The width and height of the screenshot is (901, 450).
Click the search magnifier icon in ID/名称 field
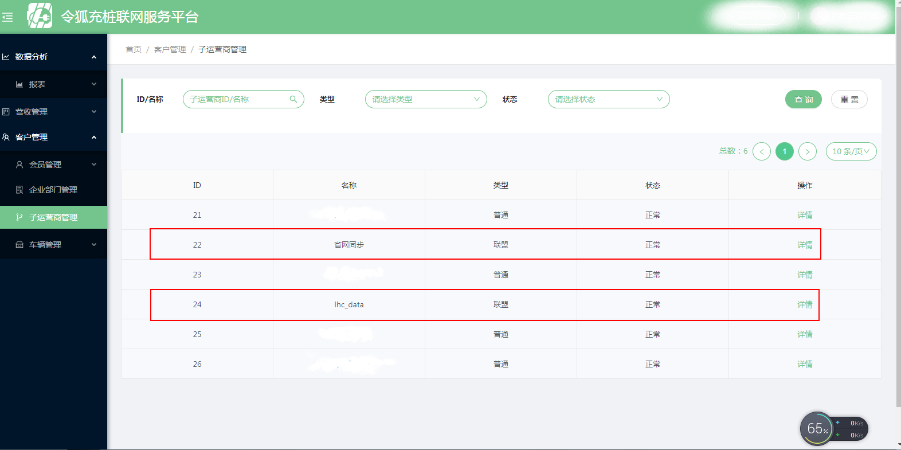click(x=294, y=99)
